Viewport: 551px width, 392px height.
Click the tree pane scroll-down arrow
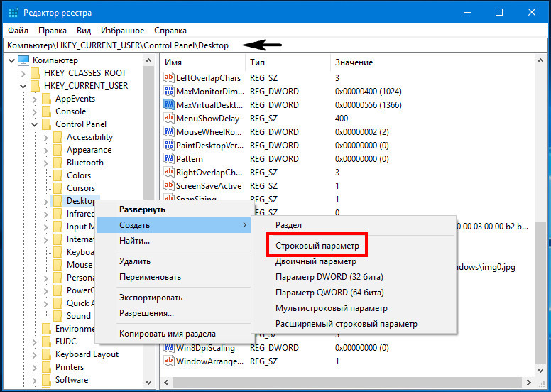pyautogui.click(x=148, y=383)
